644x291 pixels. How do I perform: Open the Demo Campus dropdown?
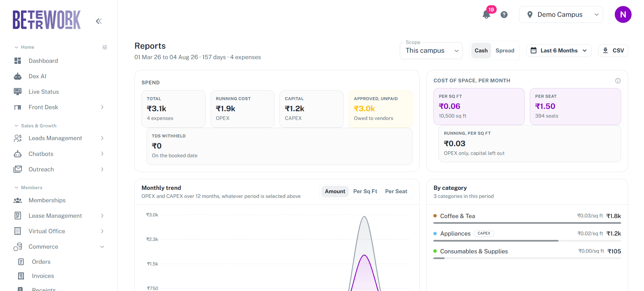pos(561,14)
